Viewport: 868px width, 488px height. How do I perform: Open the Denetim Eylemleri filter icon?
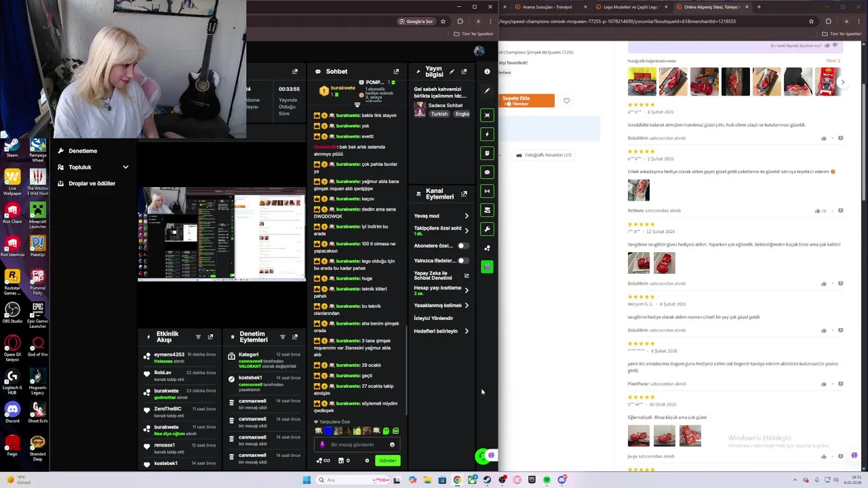tap(283, 337)
